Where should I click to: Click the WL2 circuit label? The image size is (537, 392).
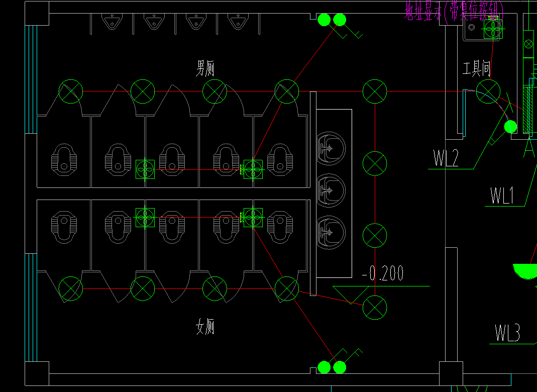point(446,158)
